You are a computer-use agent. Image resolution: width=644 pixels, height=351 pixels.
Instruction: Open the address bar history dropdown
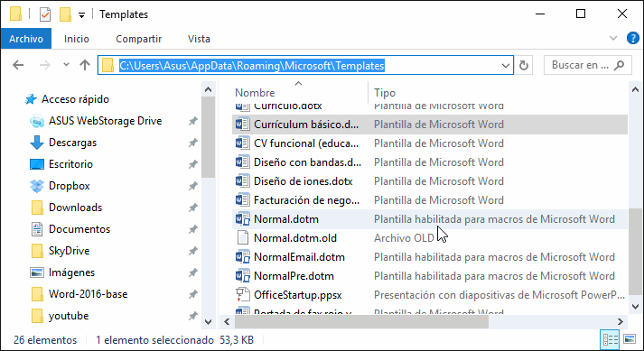pos(506,65)
